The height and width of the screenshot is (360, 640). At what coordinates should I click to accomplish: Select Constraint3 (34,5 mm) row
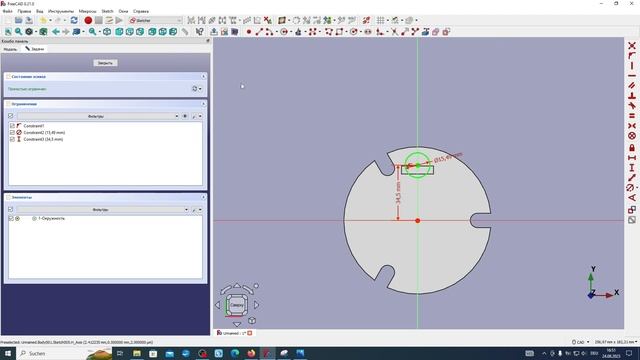(x=105, y=139)
